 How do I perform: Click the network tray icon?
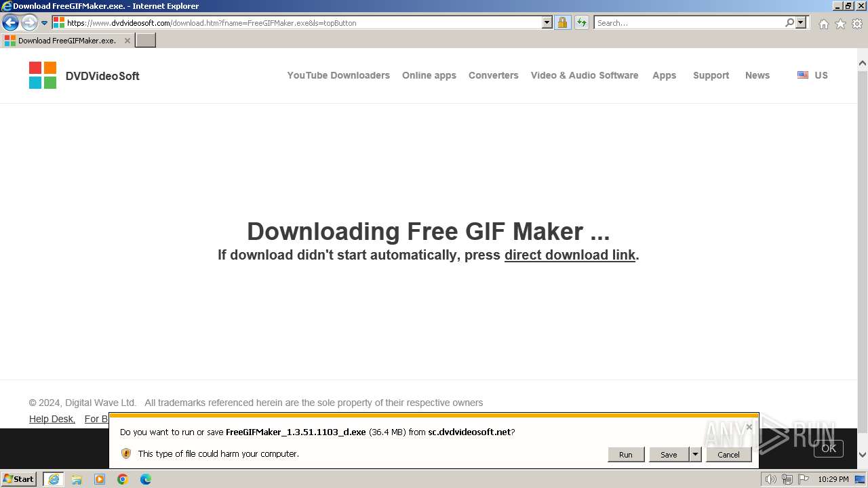point(787,479)
